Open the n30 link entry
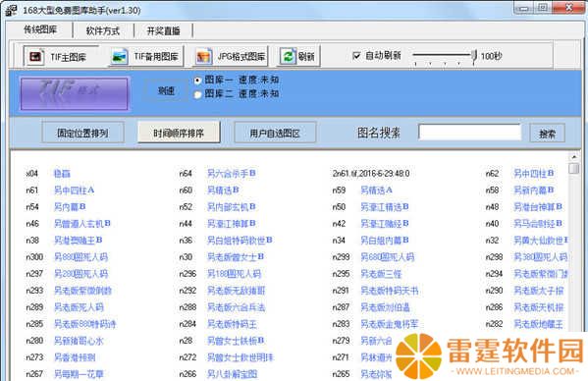Image resolution: width=588 pixels, height=381 pixels. point(236,257)
